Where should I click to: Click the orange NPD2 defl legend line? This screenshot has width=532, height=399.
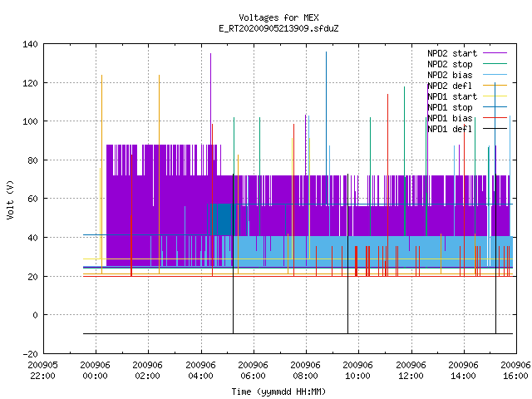pos(495,86)
